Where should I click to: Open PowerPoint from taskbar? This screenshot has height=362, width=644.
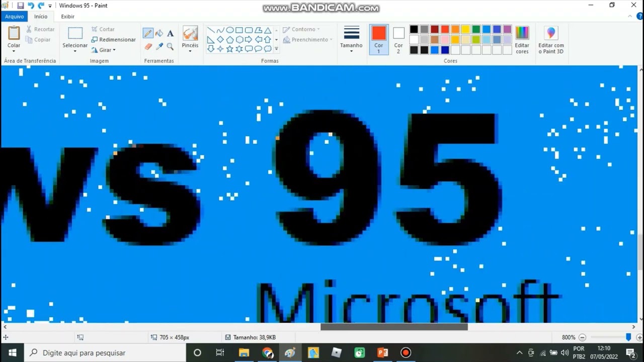(x=383, y=352)
